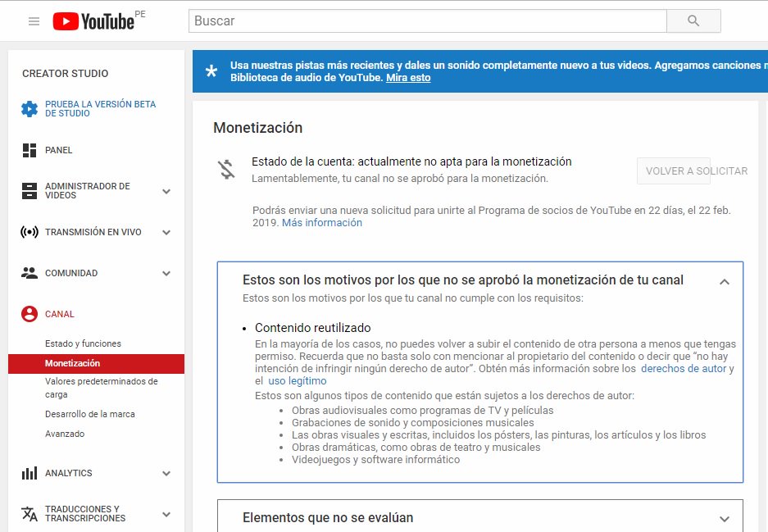768x532 pixels.
Task: Click the Creator Studio heading
Action: 65,74
